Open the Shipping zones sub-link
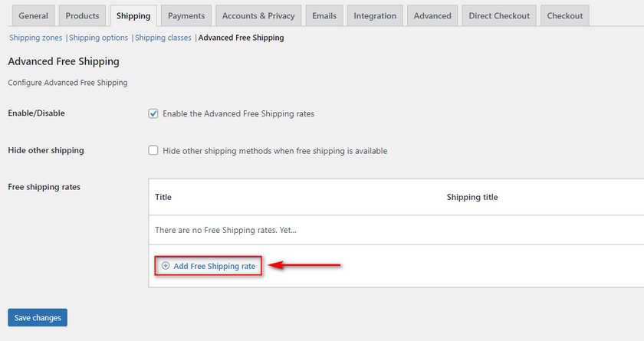644x341 pixels. [36, 38]
